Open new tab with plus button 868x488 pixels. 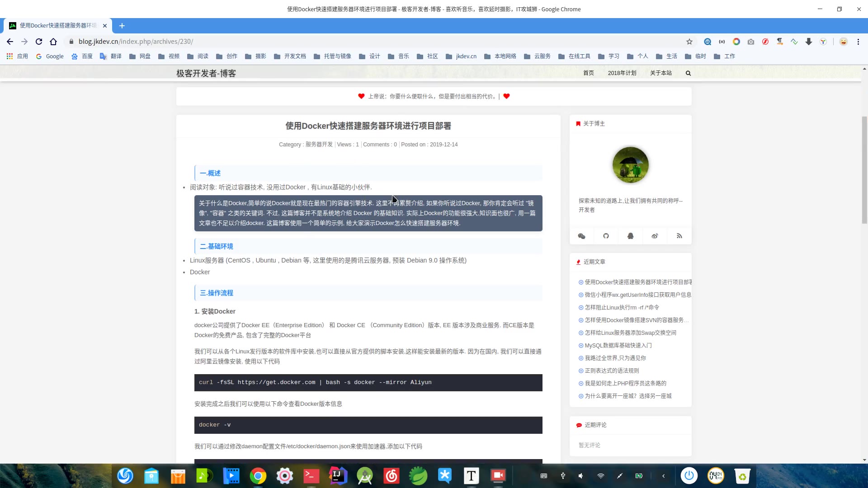[122, 26]
